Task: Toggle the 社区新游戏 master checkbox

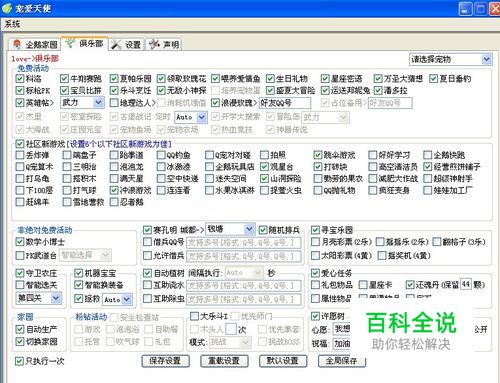Action: [x=20, y=144]
